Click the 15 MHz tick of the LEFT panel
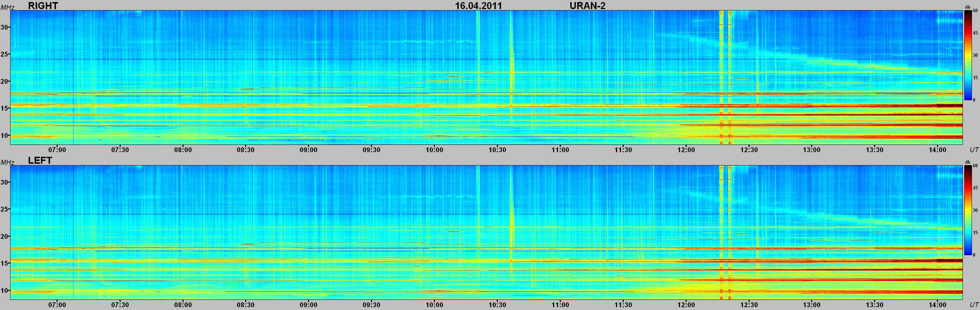This screenshot has height=310, width=980. (x=5, y=263)
